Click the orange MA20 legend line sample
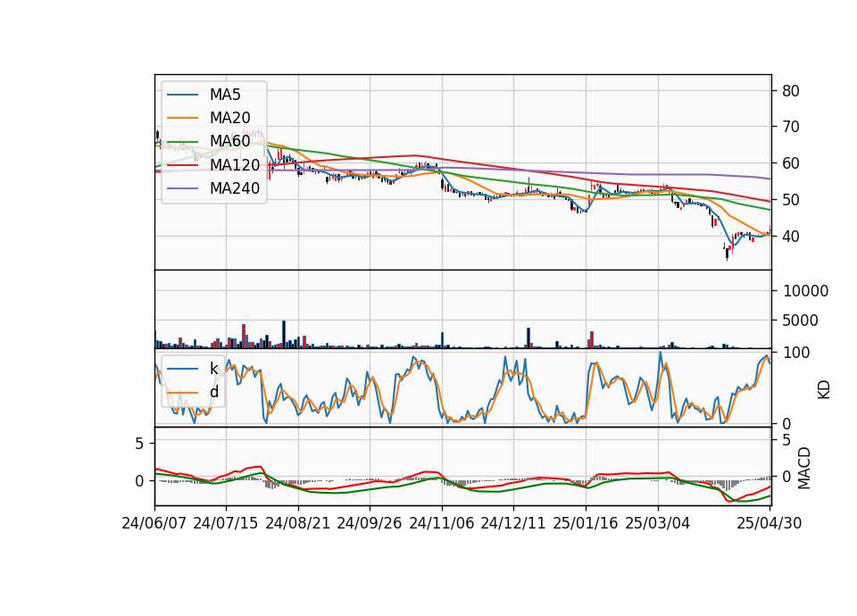 pyautogui.click(x=182, y=119)
